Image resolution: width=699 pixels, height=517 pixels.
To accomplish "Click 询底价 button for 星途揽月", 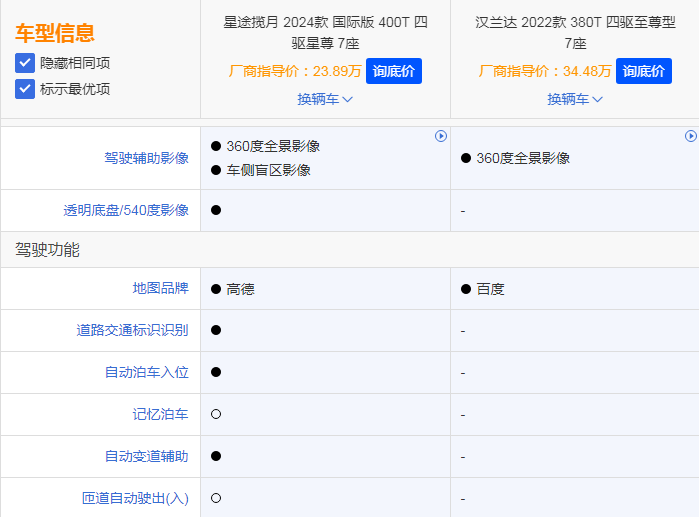I will [394, 71].
